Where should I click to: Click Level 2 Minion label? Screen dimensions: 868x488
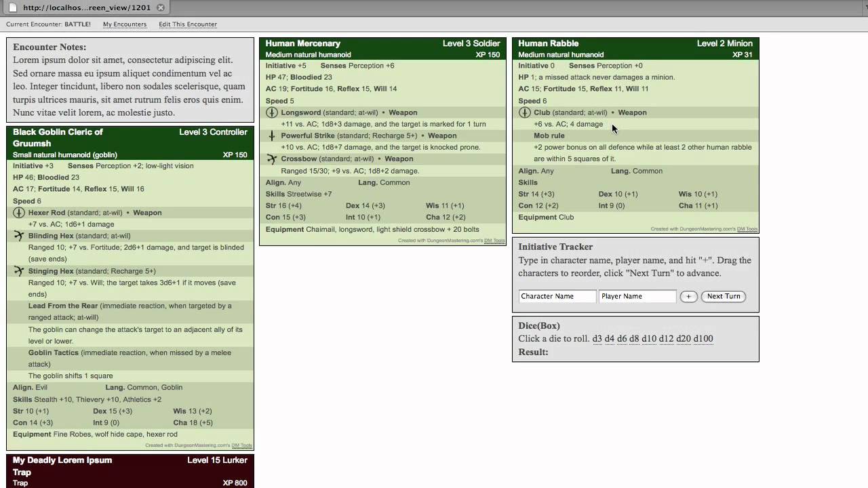pyautogui.click(x=725, y=43)
